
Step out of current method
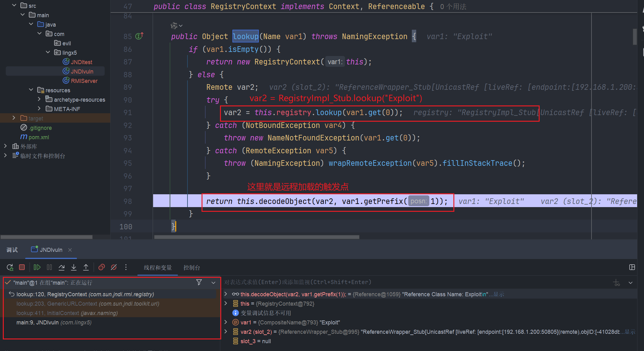[86, 267]
